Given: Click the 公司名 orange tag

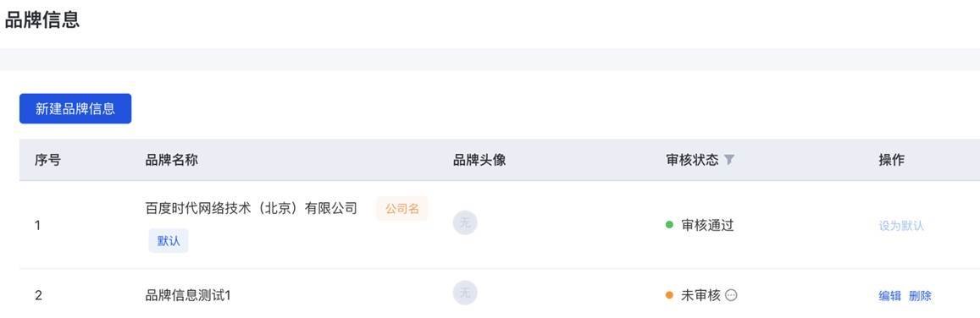Looking at the screenshot, I should click(401, 209).
